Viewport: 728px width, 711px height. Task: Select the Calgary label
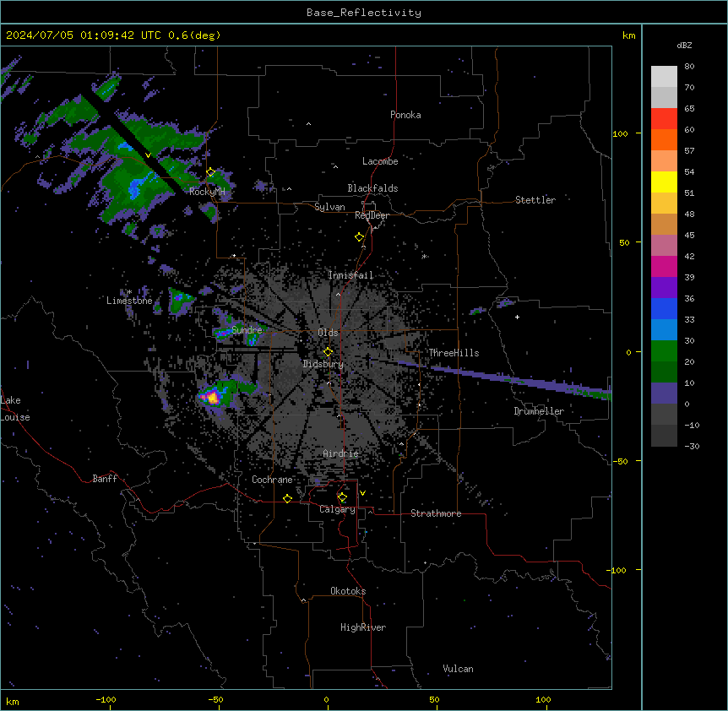coord(337,509)
